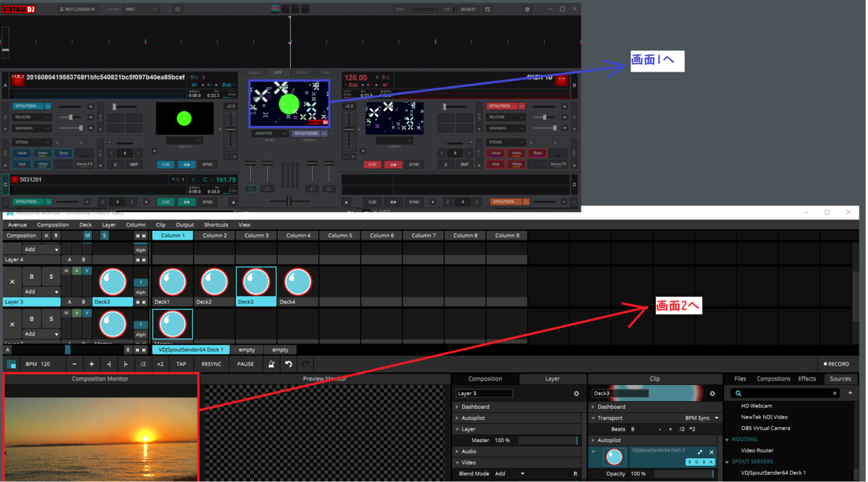Open Layer 3 blend mode Add dropdown
Viewport: 868px width, 482px height.
pyautogui.click(x=41, y=292)
